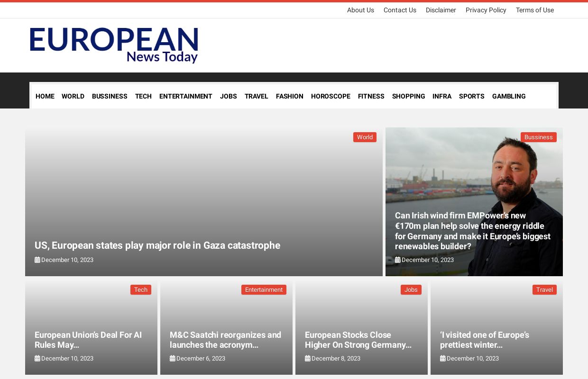Click the calendar icon on the winter travel story
This screenshot has width=588, height=379.
pyautogui.click(x=443, y=358)
